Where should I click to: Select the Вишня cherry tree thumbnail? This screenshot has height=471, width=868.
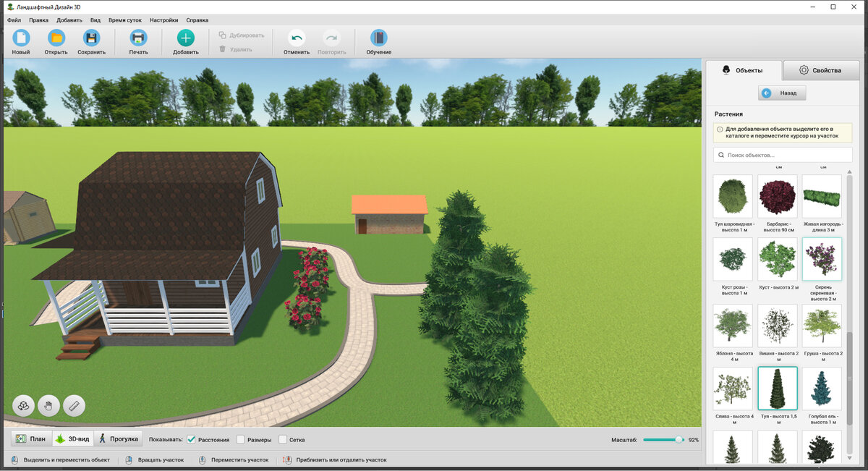coord(778,326)
